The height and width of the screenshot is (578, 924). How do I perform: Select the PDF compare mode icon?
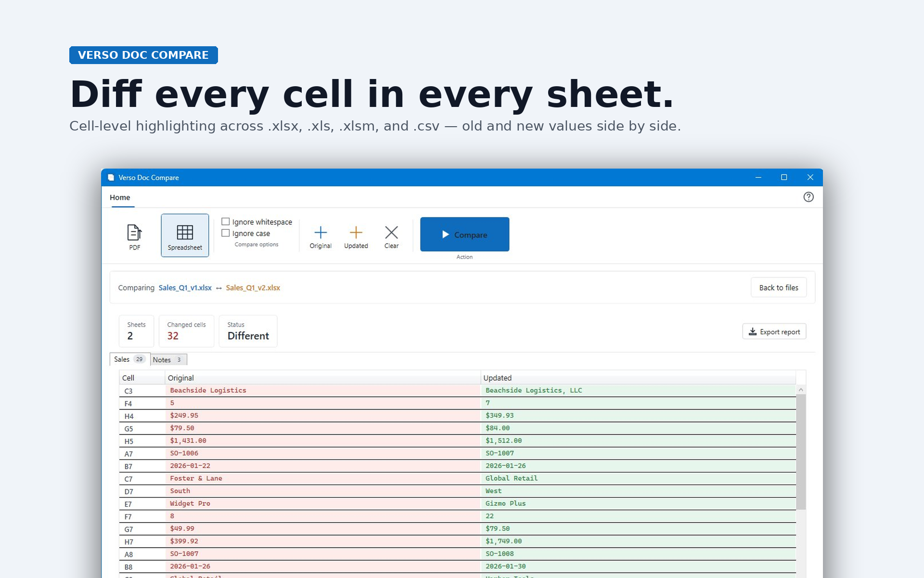click(134, 236)
